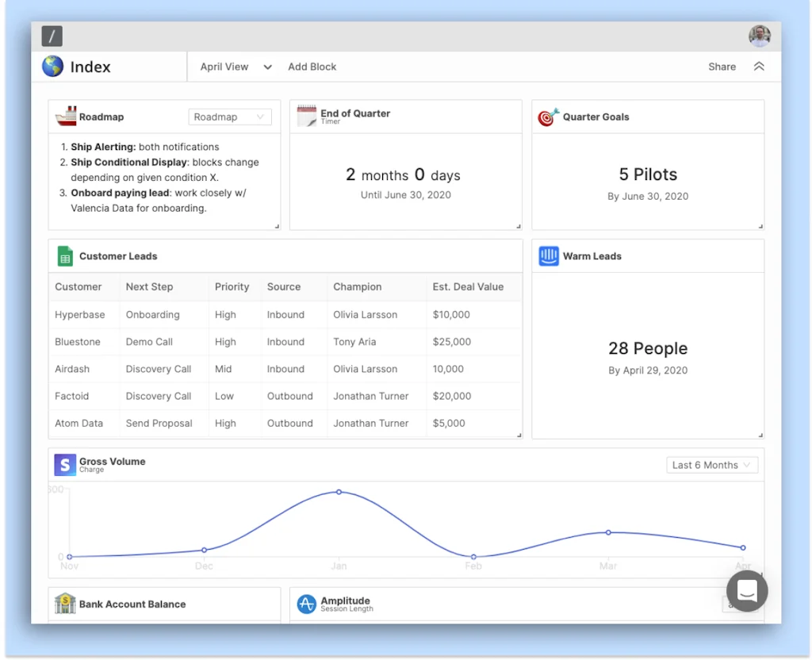Click the slash logo icon at top left
The width and height of the screenshot is (812, 660).
[x=52, y=36]
